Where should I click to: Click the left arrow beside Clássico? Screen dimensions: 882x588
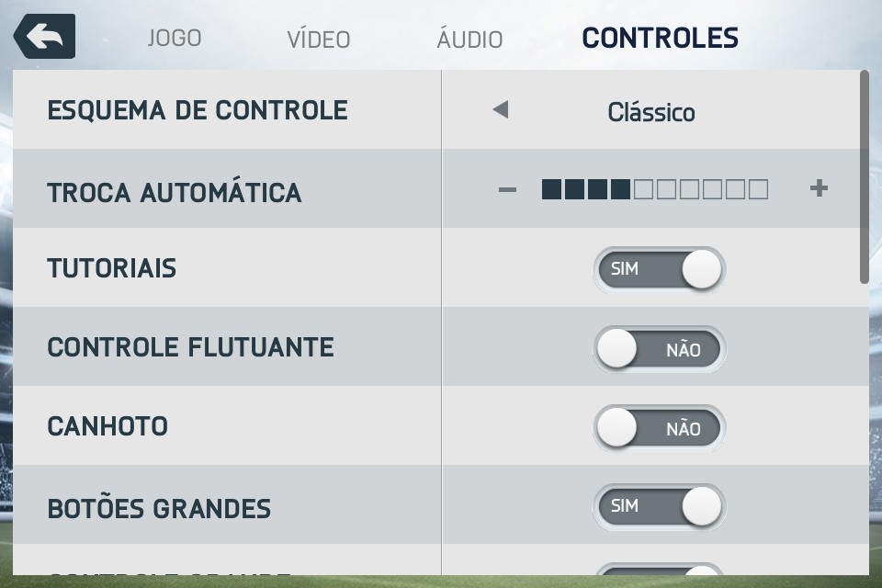point(500,111)
